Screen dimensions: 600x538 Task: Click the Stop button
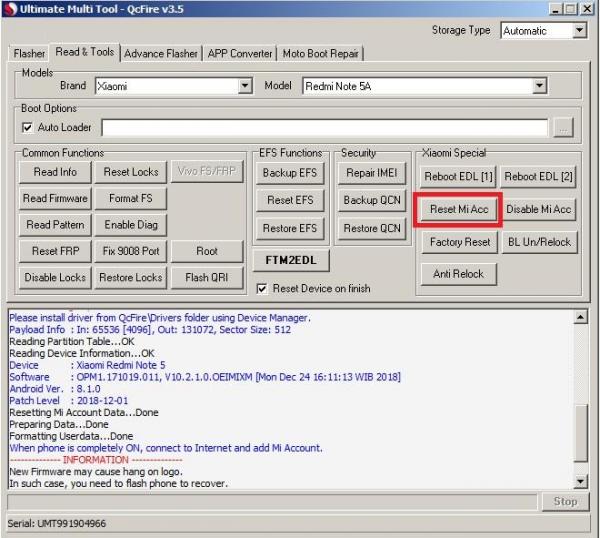(x=565, y=502)
